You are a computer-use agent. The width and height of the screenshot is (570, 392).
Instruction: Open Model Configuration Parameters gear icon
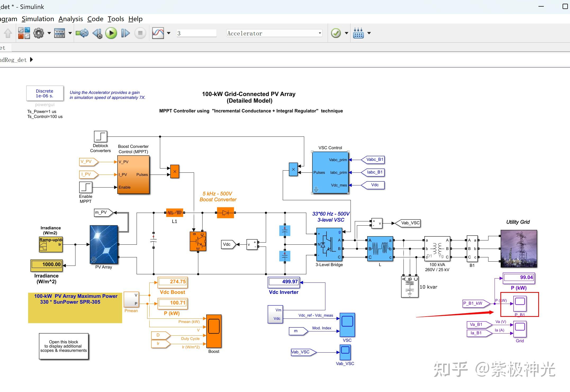click(x=39, y=33)
